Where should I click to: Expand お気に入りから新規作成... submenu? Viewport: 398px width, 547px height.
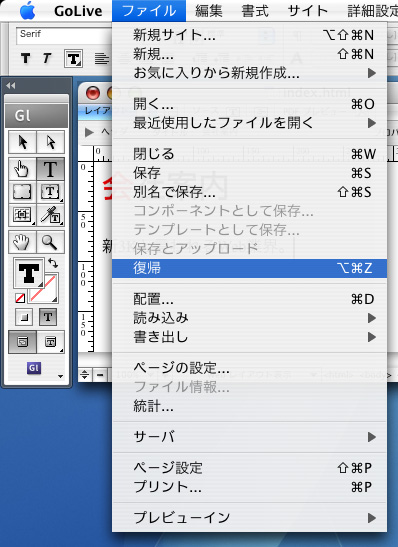click(249, 73)
